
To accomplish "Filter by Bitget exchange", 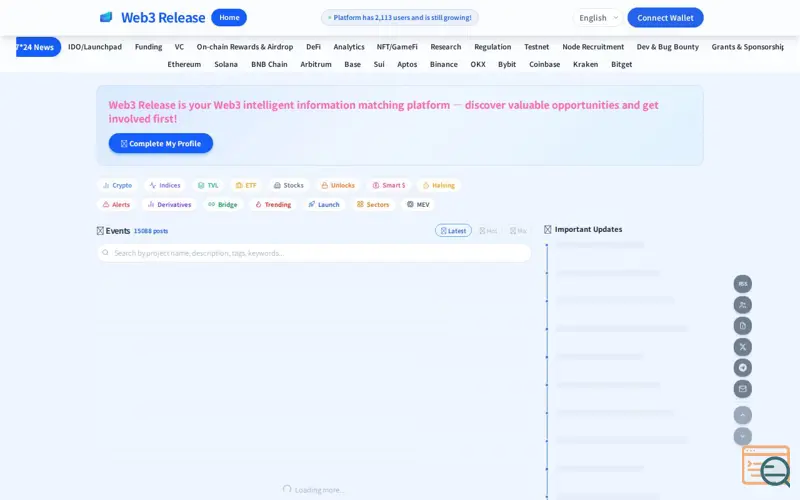I will coord(621,64).
